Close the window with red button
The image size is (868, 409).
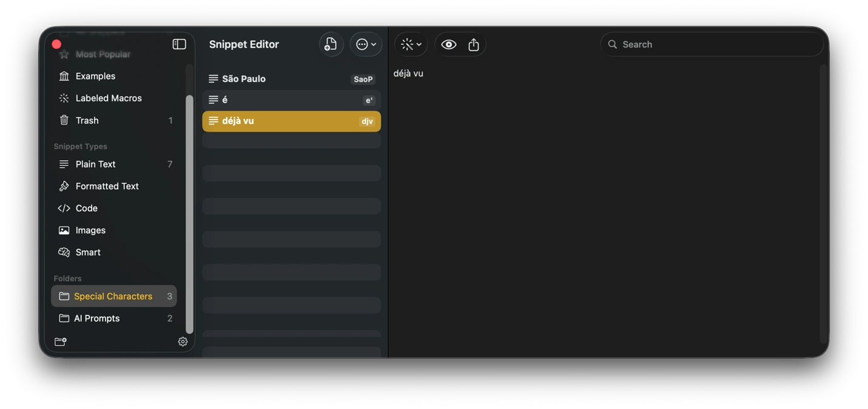[56, 44]
